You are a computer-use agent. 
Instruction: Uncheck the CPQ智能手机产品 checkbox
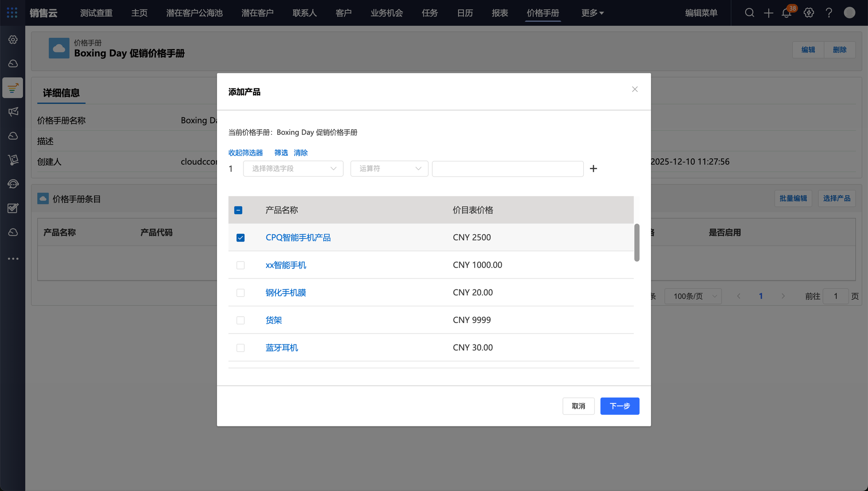[x=240, y=238]
